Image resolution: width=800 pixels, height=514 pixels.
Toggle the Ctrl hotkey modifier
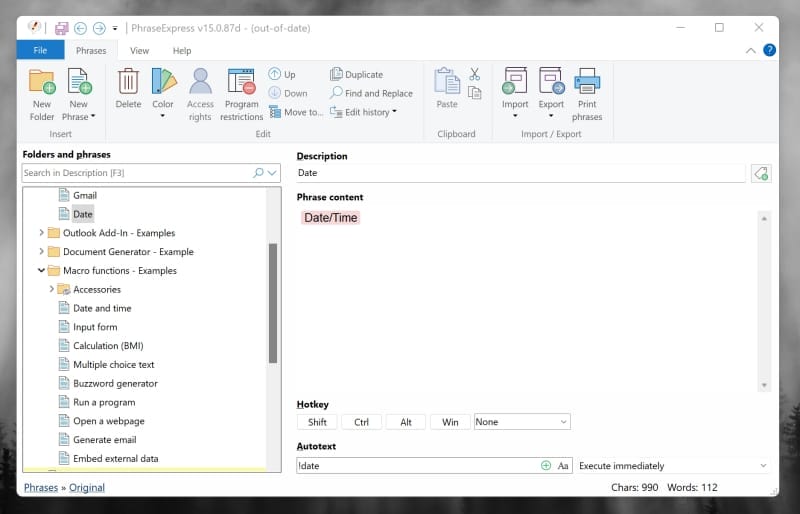coord(361,422)
